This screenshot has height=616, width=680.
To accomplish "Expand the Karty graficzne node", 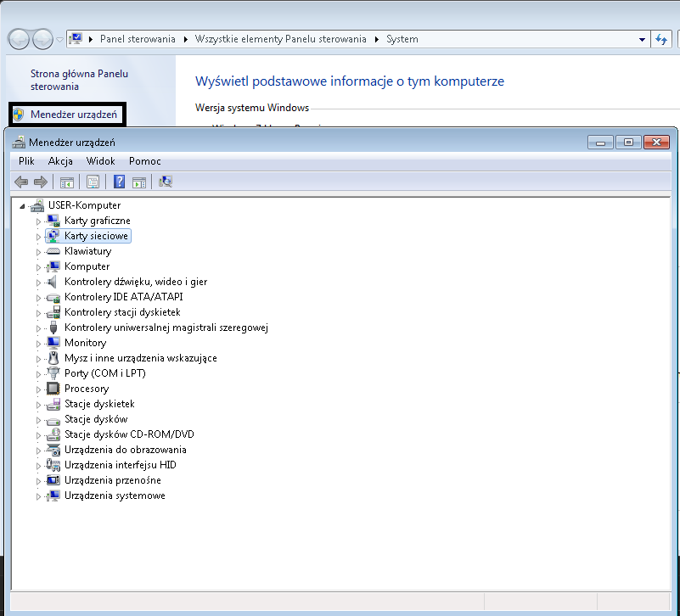I will coord(38,221).
